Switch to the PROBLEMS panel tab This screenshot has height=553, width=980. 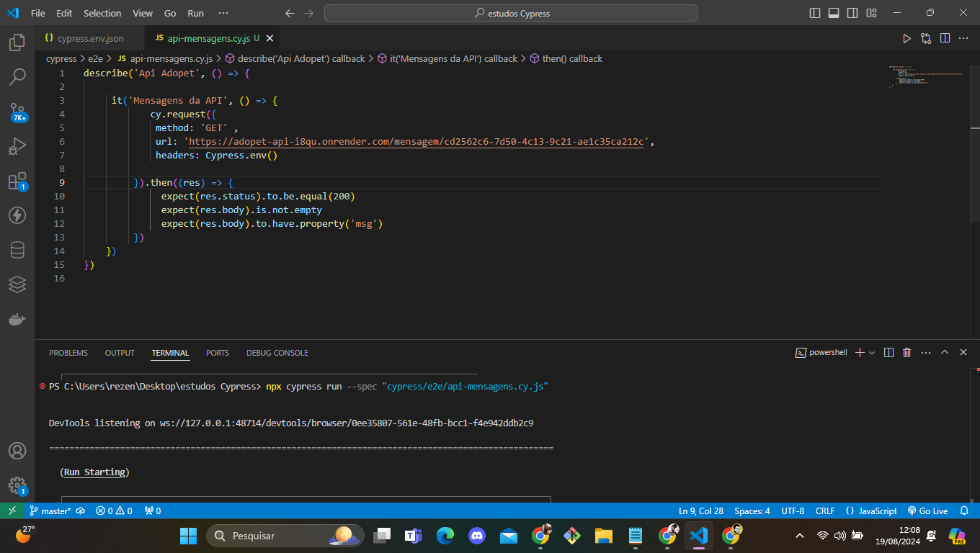[68, 353]
